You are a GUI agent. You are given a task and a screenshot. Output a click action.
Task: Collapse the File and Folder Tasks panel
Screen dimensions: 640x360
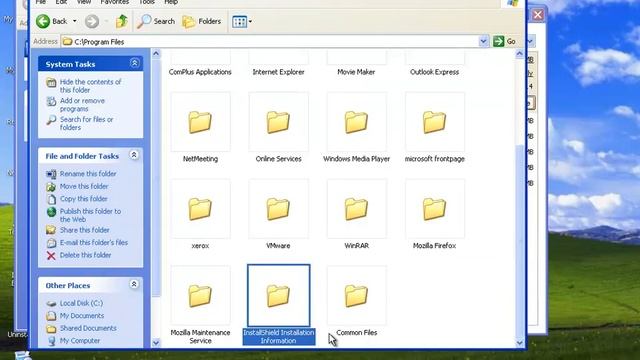(134, 155)
